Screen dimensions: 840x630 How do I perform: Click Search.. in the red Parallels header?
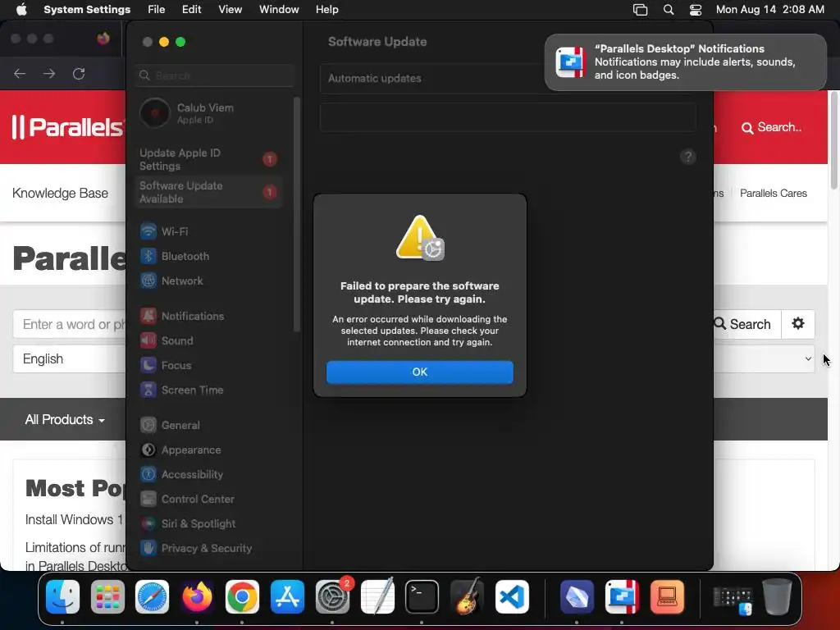[771, 127]
